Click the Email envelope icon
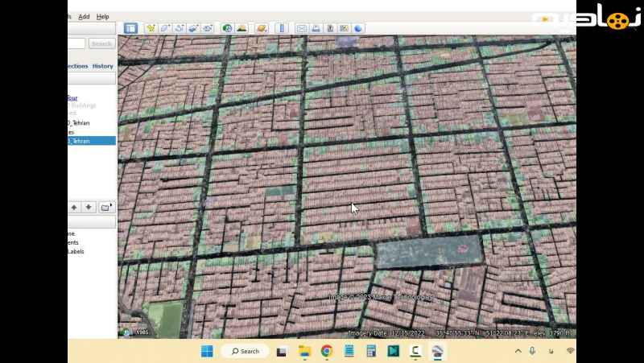Screen dimensions: 644x363 point(302,28)
